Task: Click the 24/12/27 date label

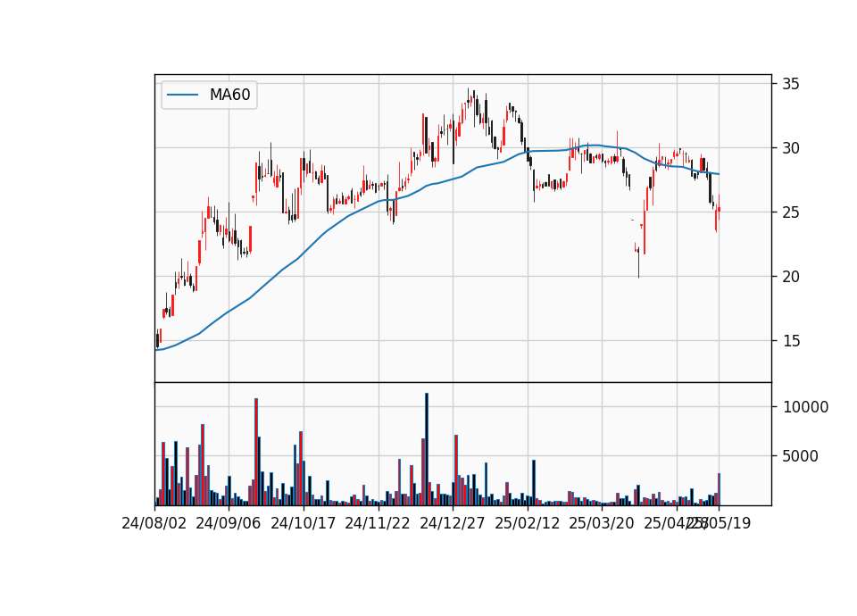Action: click(x=452, y=523)
